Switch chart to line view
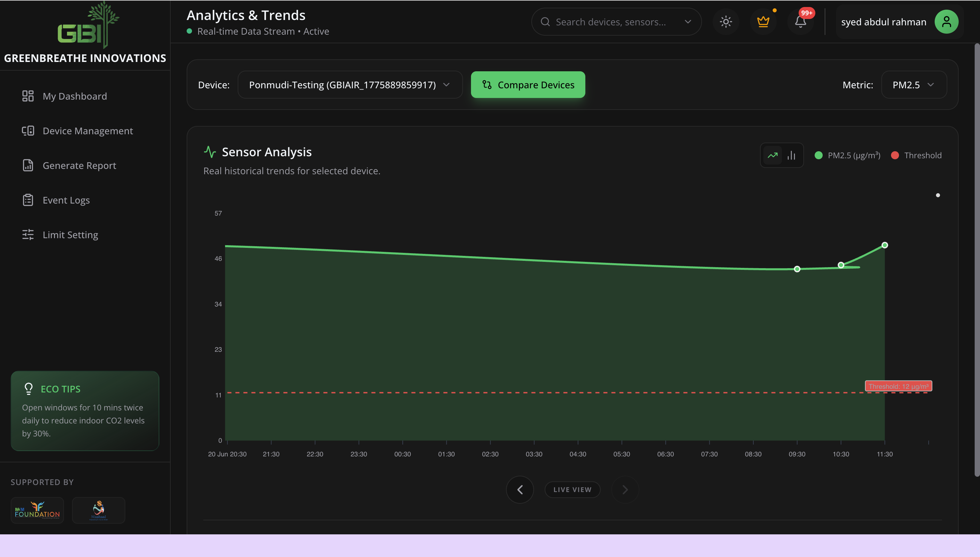 (x=773, y=155)
